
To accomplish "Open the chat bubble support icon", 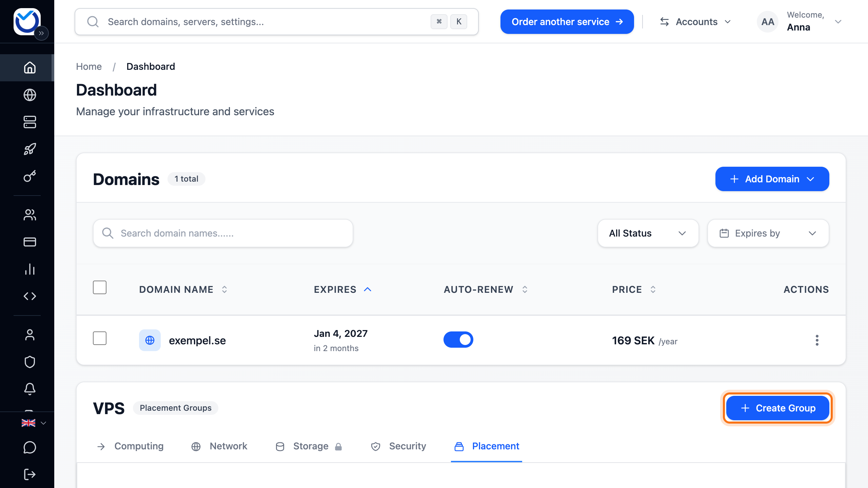I will 30,447.
